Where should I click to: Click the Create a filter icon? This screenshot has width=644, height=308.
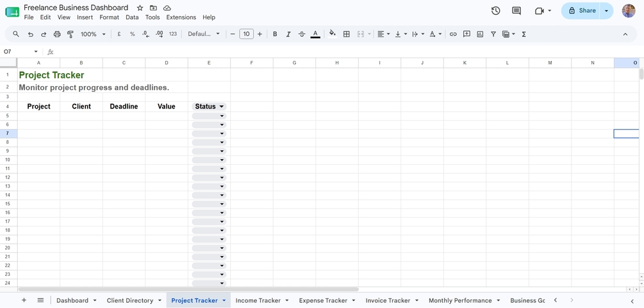tap(493, 34)
